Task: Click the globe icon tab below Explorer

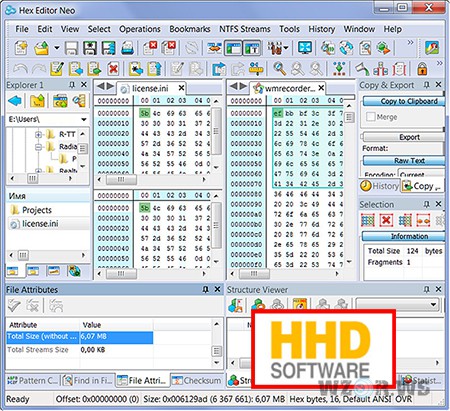Action: point(74,271)
